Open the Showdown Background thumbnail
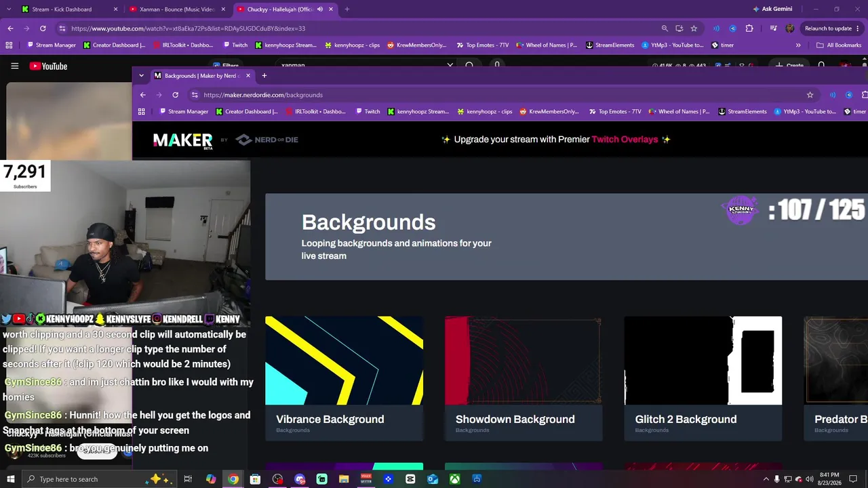Viewport: 868px width, 488px height. tap(524, 361)
